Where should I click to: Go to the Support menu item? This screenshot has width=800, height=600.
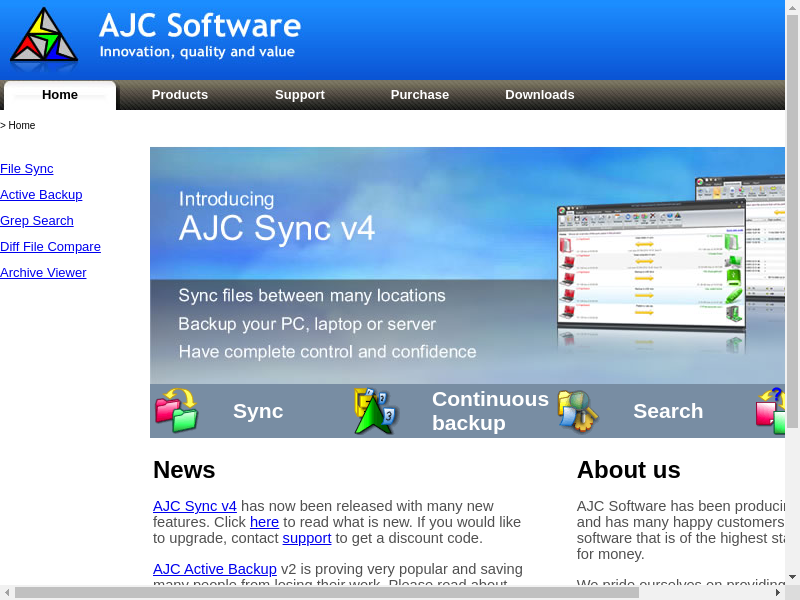300,95
